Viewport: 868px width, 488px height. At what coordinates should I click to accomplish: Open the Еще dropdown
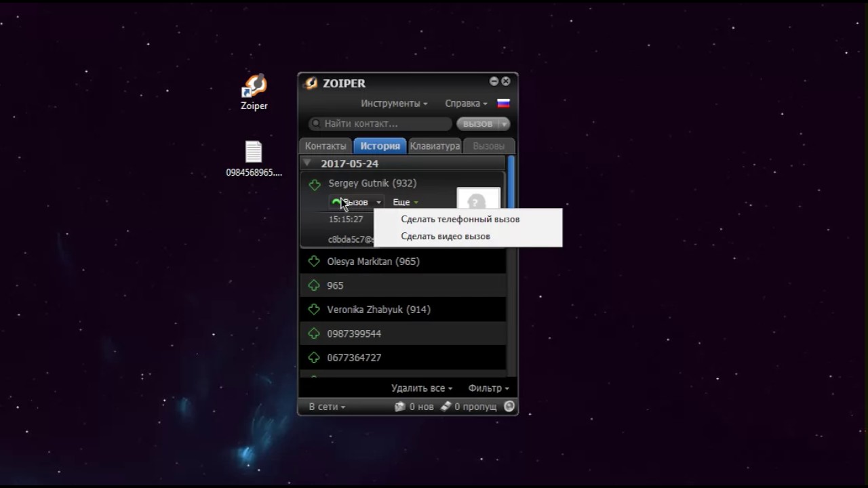406,202
